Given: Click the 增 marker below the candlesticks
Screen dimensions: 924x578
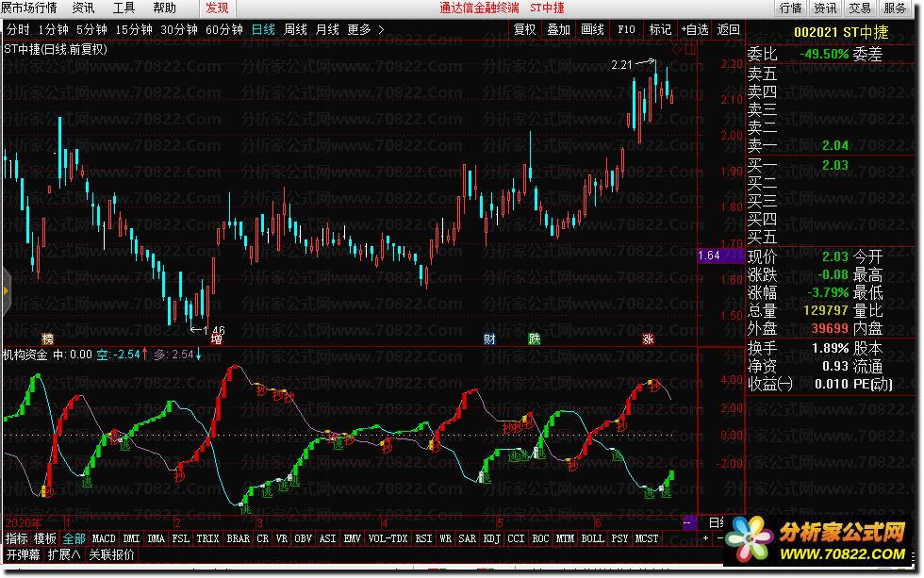Looking at the screenshot, I should pyautogui.click(x=216, y=339).
